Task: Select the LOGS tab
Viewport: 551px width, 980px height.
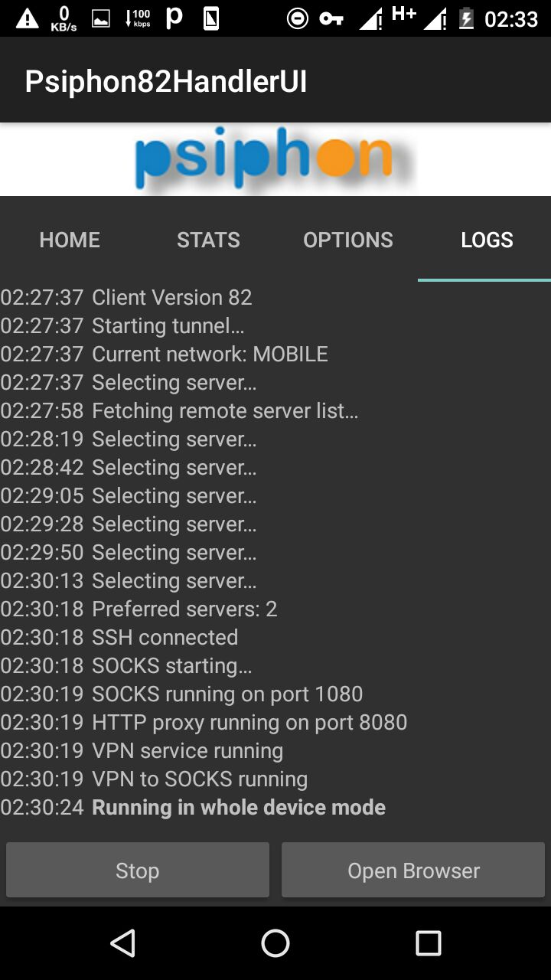Action: [487, 240]
